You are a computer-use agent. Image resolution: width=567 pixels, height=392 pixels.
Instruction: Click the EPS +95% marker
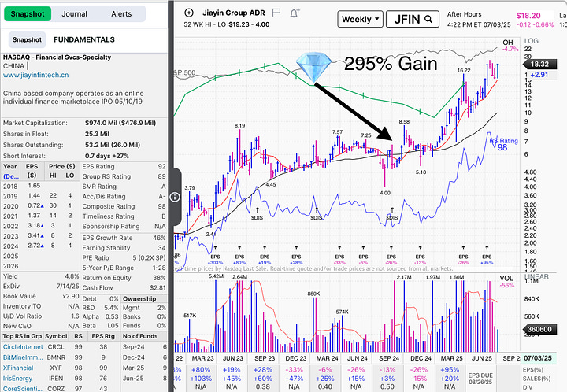[487, 257]
